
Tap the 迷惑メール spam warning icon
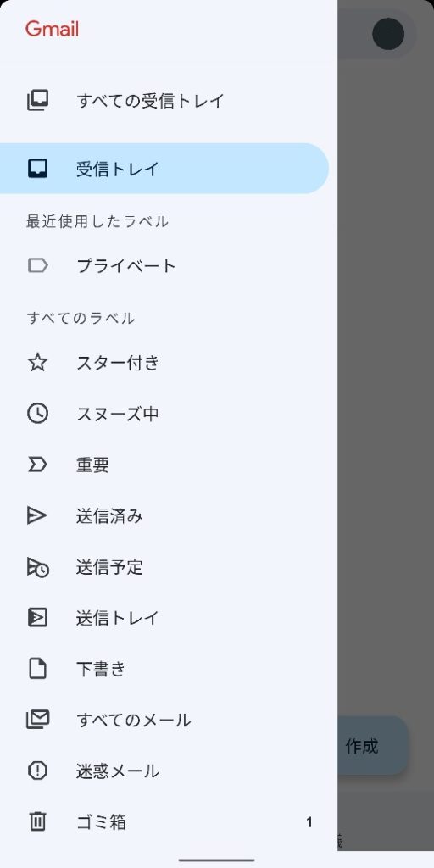click(37, 771)
